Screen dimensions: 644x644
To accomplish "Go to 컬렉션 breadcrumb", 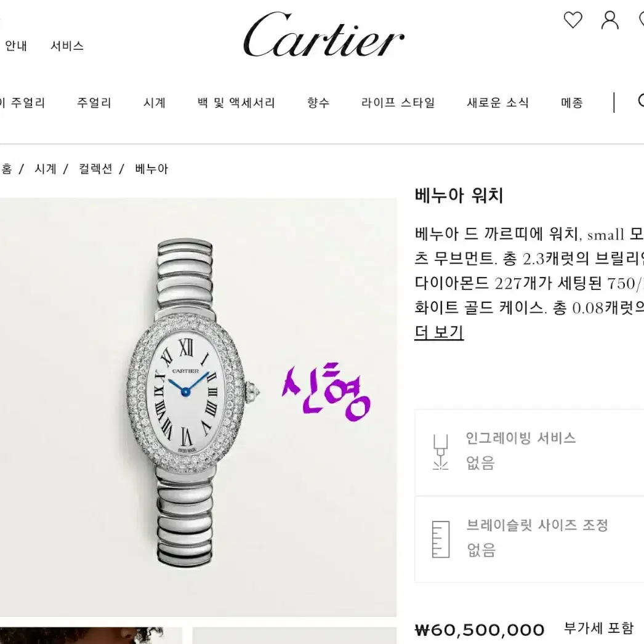I will (95, 169).
